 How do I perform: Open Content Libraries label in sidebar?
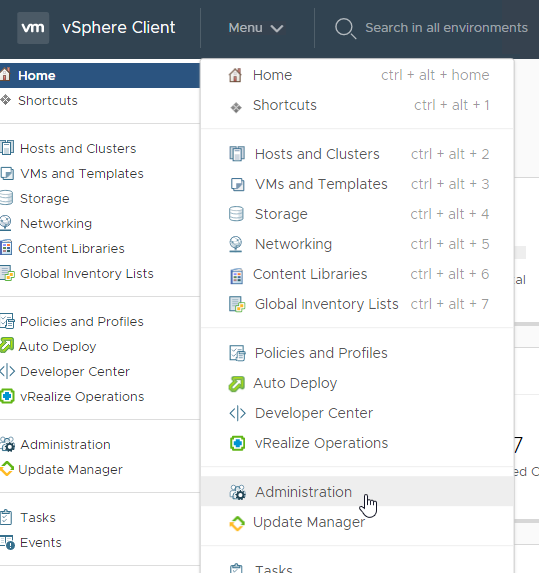point(71,248)
